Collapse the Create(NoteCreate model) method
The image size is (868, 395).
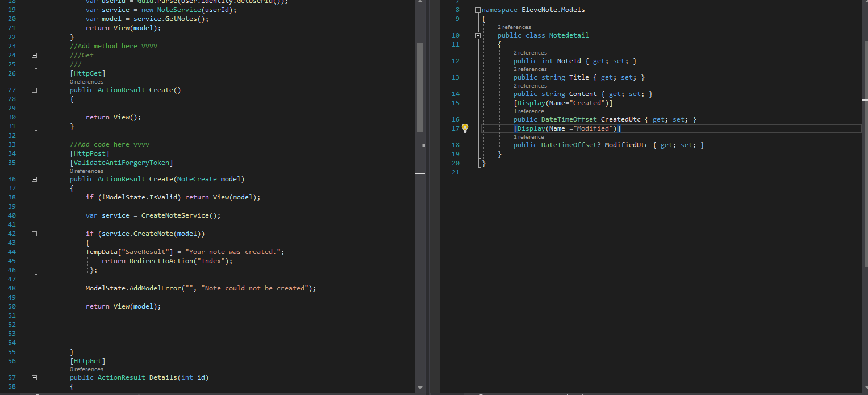pyautogui.click(x=35, y=179)
